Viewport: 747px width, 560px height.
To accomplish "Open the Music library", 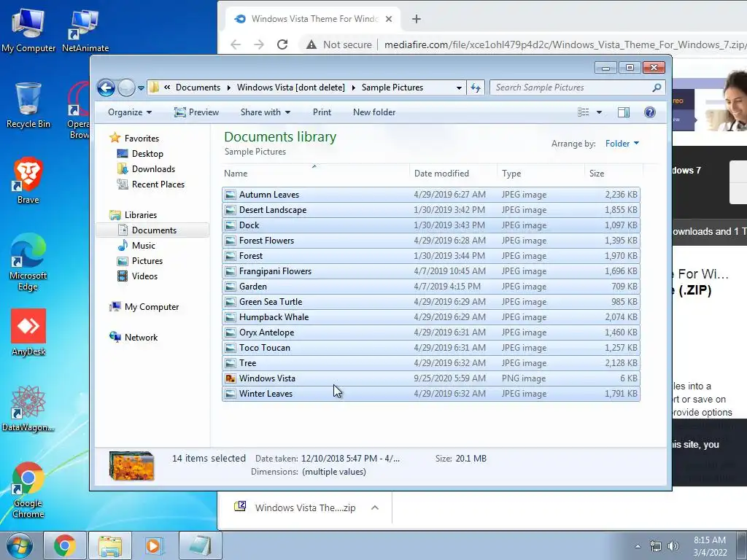I will [144, 245].
